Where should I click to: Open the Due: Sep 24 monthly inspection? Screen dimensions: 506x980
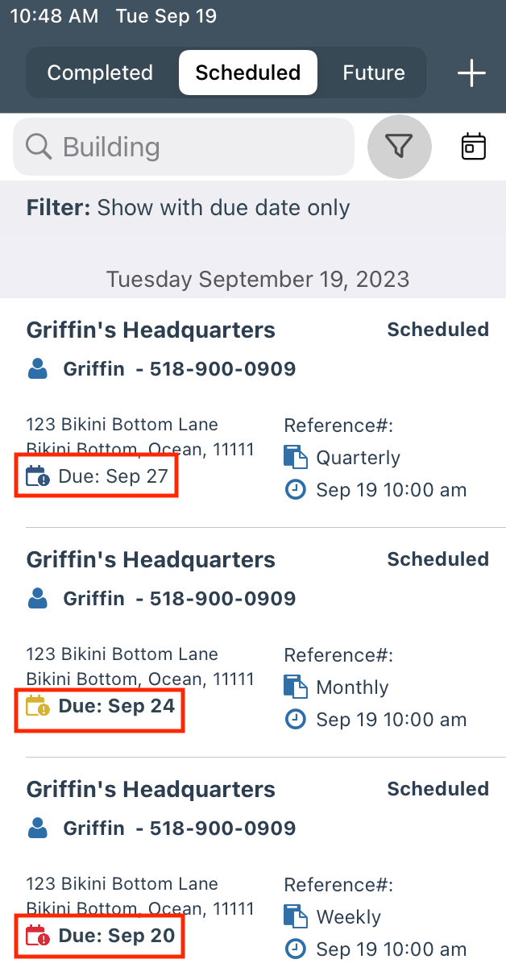[x=150, y=559]
